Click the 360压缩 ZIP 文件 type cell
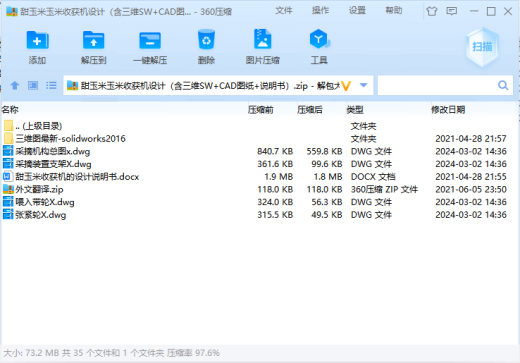The height and width of the screenshot is (363, 520). point(384,189)
